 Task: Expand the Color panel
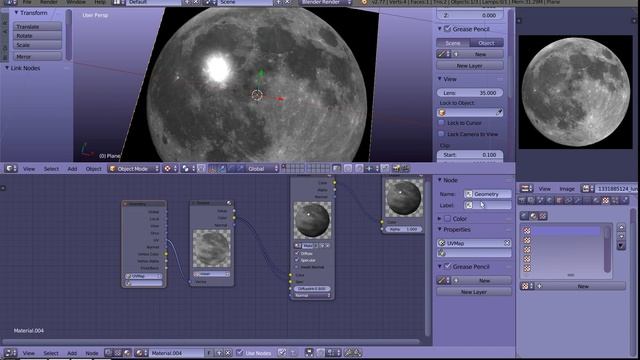(440, 218)
